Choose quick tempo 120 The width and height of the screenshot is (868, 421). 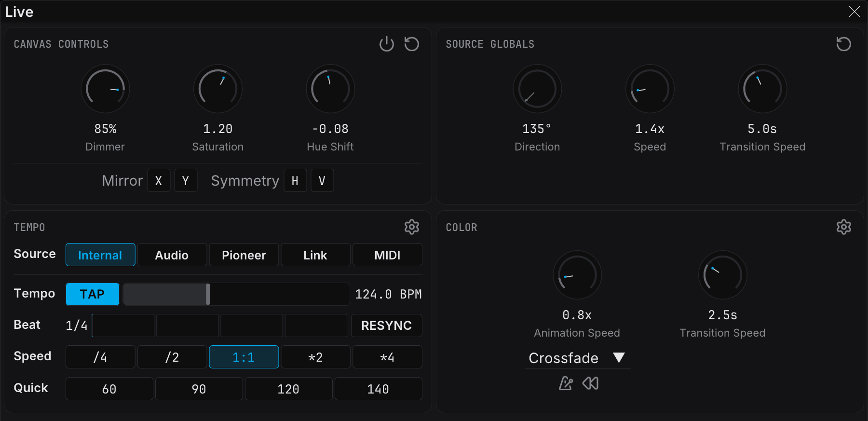point(289,389)
